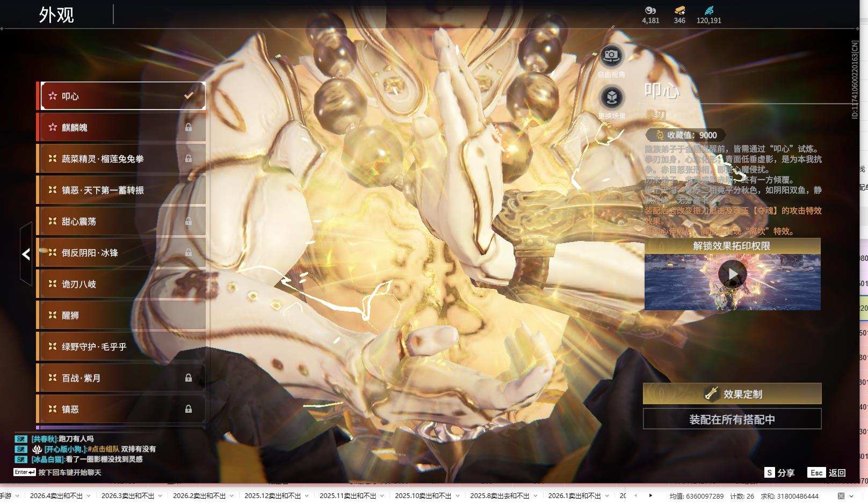Click the spreadsheet view layout grid icon
Viewport: 868px width, 504px height.
pos(841,496)
